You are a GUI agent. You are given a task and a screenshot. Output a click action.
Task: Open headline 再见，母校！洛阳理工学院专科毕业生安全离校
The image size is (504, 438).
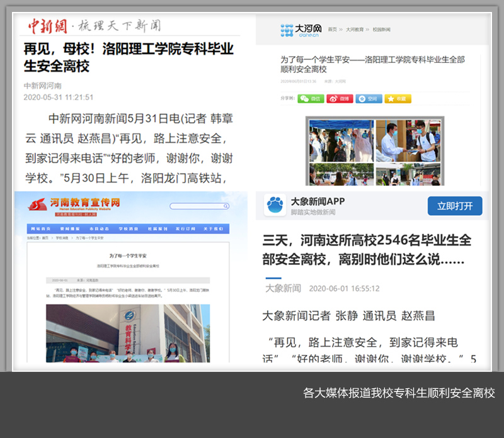[x=129, y=57]
